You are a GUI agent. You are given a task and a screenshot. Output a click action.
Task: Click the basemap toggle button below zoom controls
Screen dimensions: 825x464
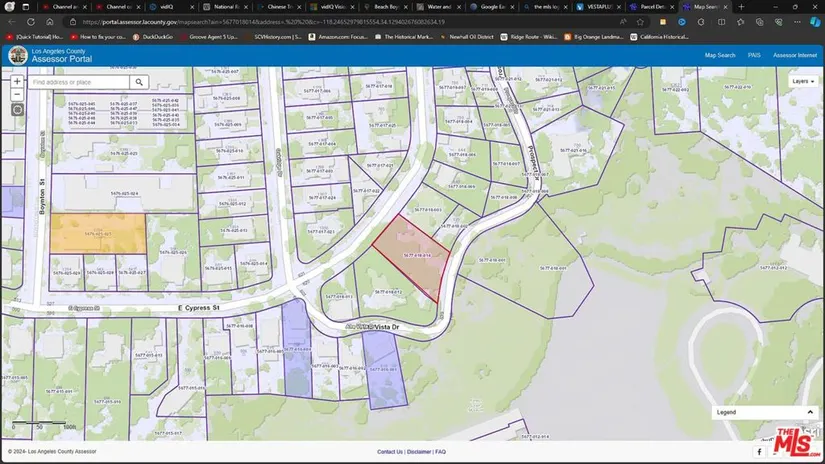[17, 110]
